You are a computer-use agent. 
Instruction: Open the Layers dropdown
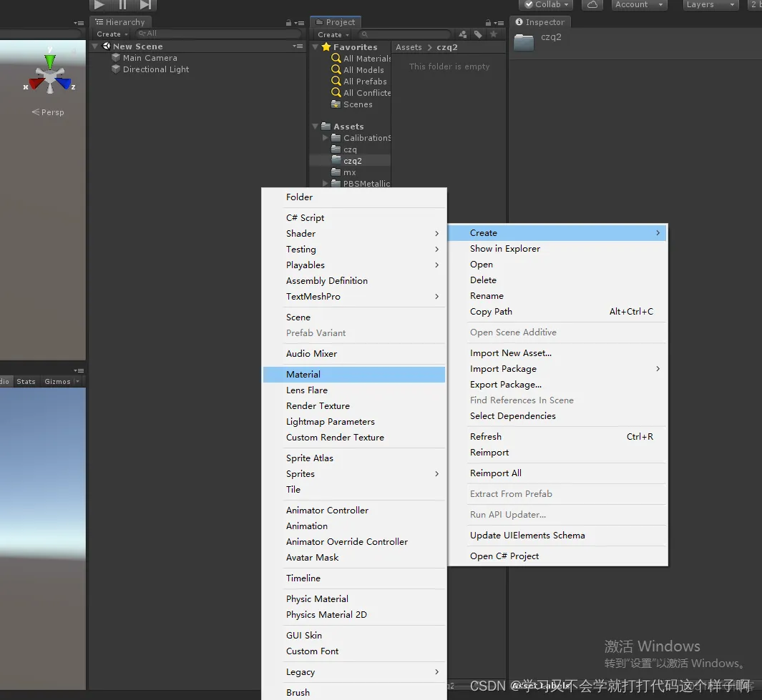point(709,5)
